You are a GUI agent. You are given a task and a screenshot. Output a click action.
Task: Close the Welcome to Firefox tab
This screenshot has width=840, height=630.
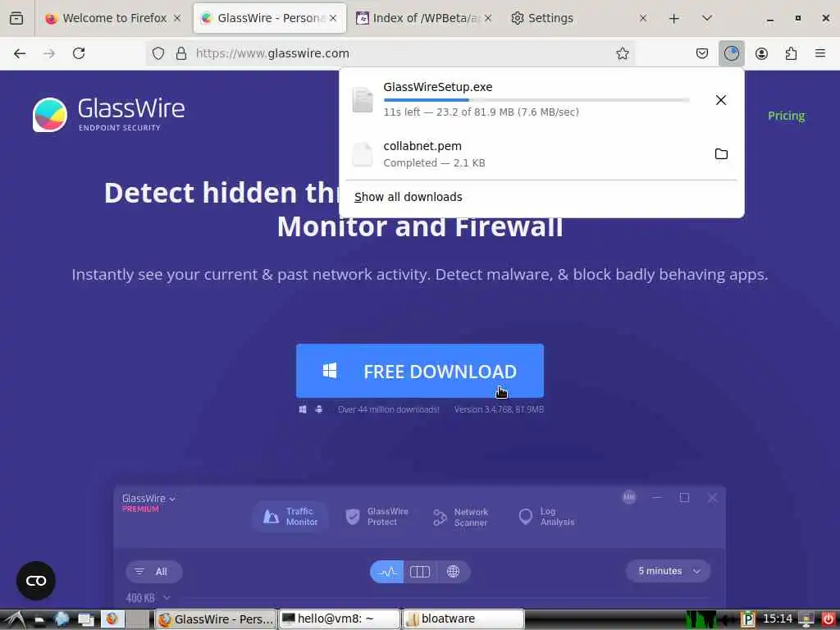pyautogui.click(x=177, y=18)
